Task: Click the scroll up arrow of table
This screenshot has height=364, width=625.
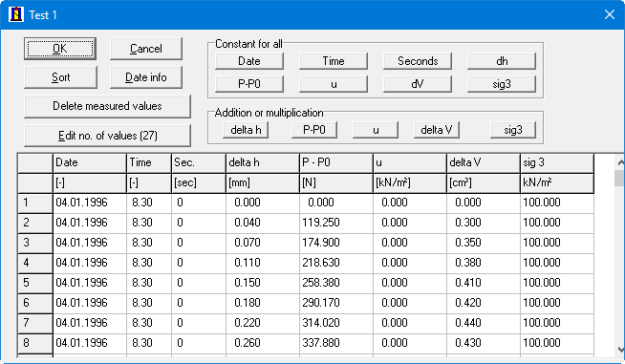Action: [x=620, y=161]
